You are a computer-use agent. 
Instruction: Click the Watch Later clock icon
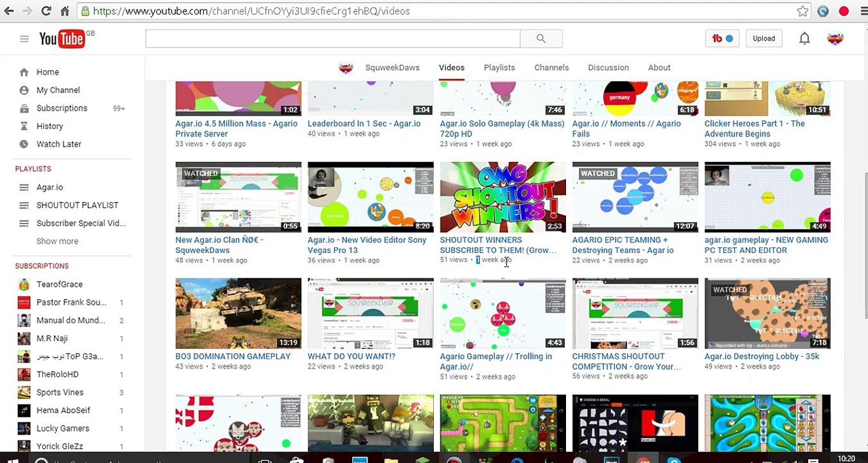point(24,144)
